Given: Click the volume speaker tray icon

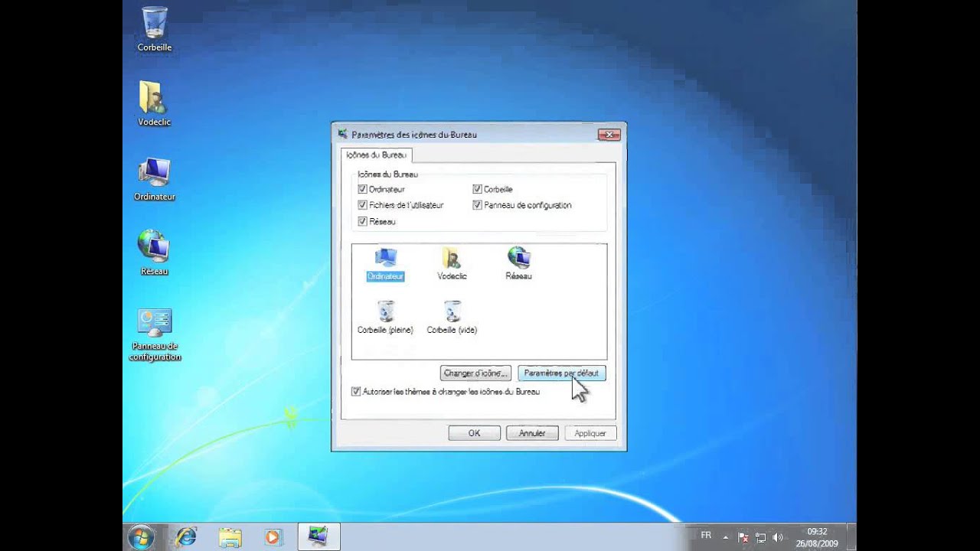Looking at the screenshot, I should 778,538.
